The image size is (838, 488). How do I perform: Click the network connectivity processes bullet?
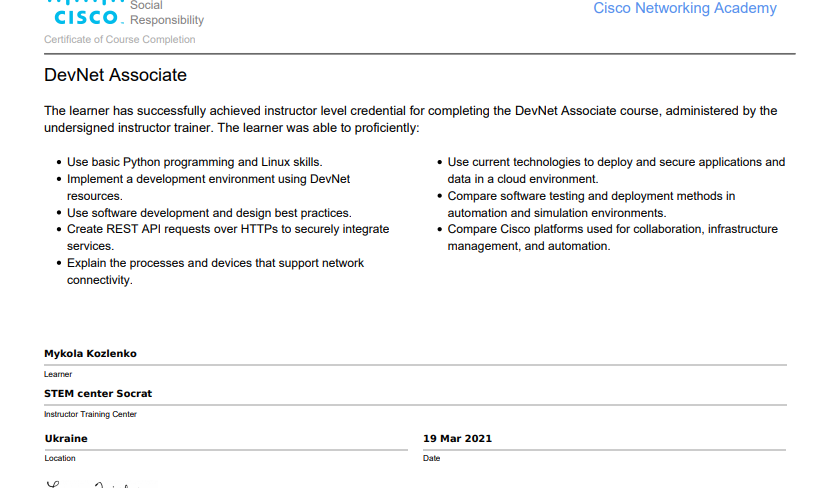[215, 271]
